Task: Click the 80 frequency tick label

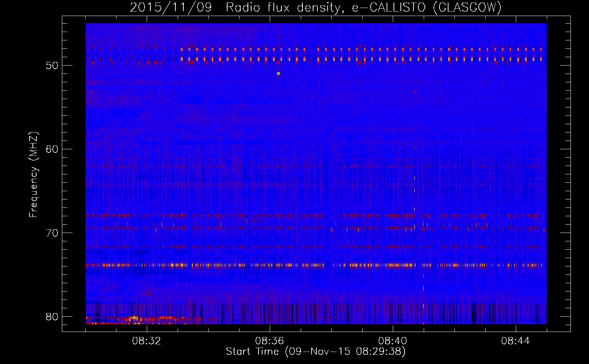Action: [x=52, y=317]
